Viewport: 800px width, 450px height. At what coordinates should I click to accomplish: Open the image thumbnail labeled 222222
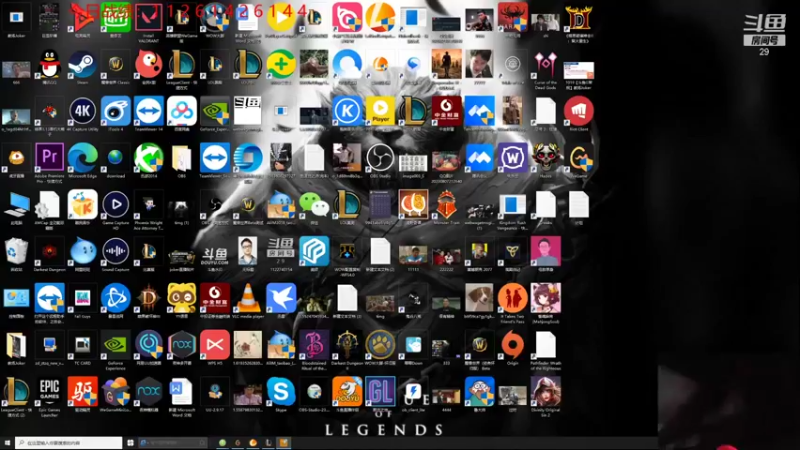[x=446, y=254]
